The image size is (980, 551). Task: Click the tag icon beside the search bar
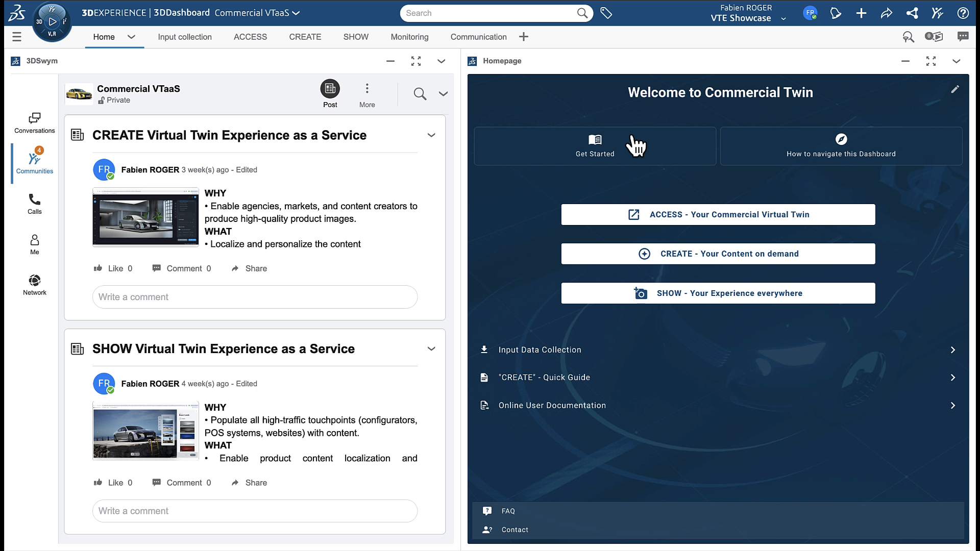click(606, 13)
